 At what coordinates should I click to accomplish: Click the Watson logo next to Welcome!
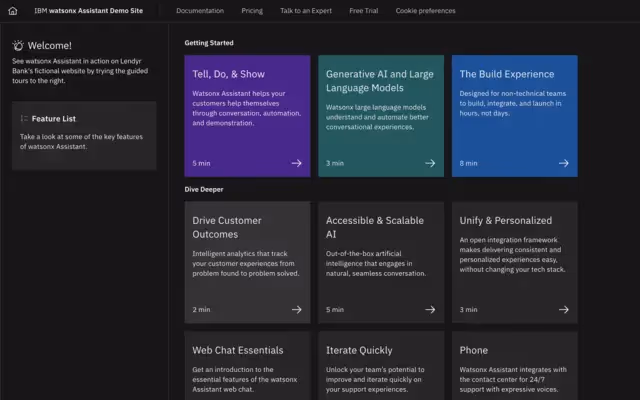point(18,45)
